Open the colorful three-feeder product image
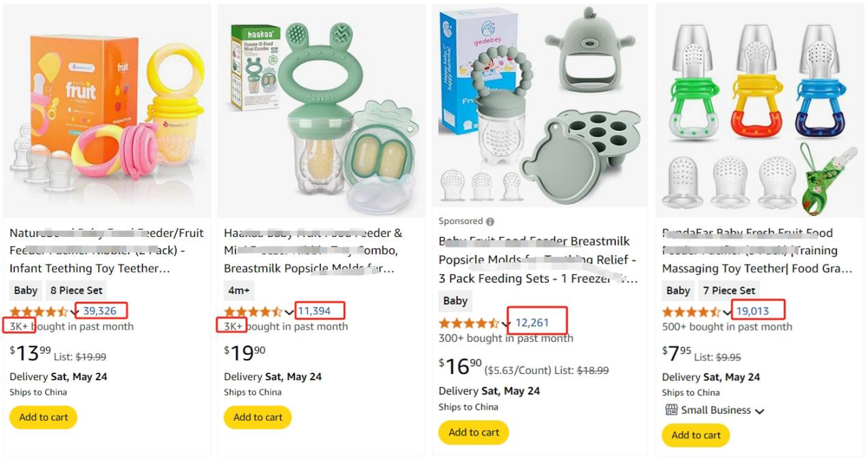 (x=760, y=111)
